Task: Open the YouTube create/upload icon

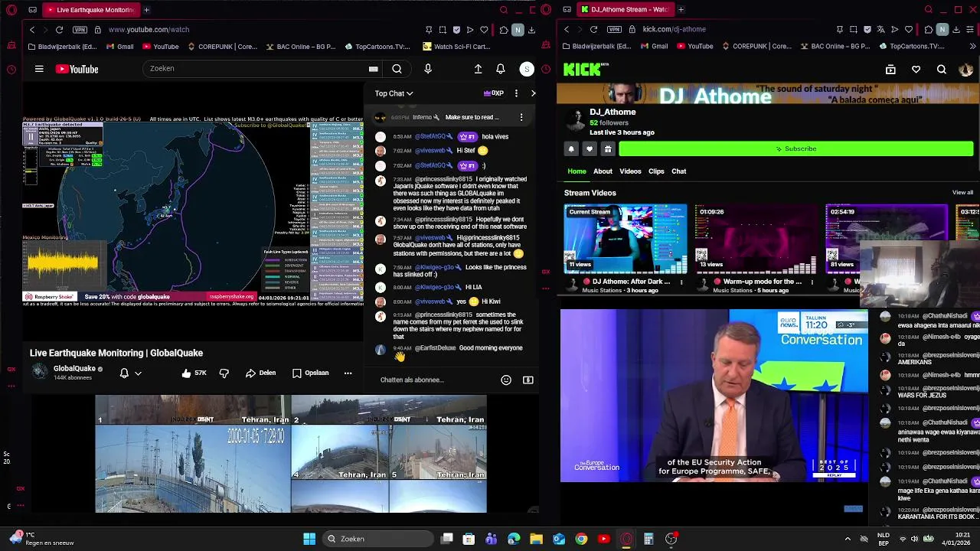Action: [478, 69]
